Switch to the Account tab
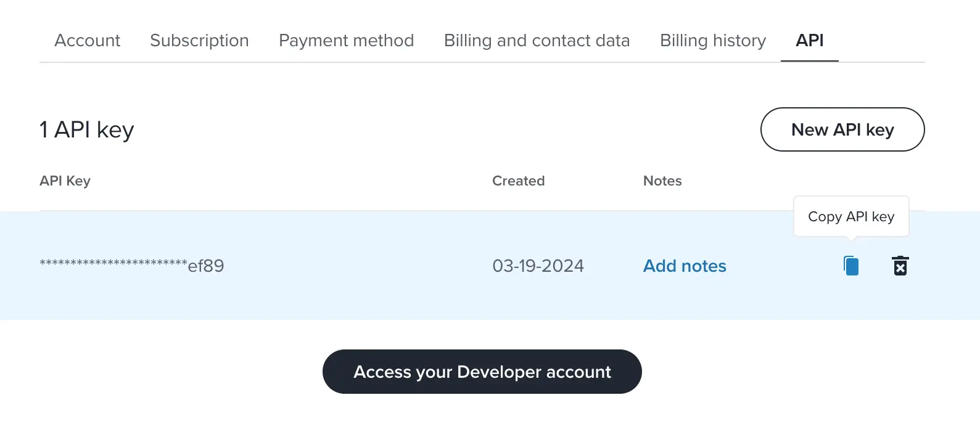The width and height of the screenshot is (980, 432). (87, 41)
